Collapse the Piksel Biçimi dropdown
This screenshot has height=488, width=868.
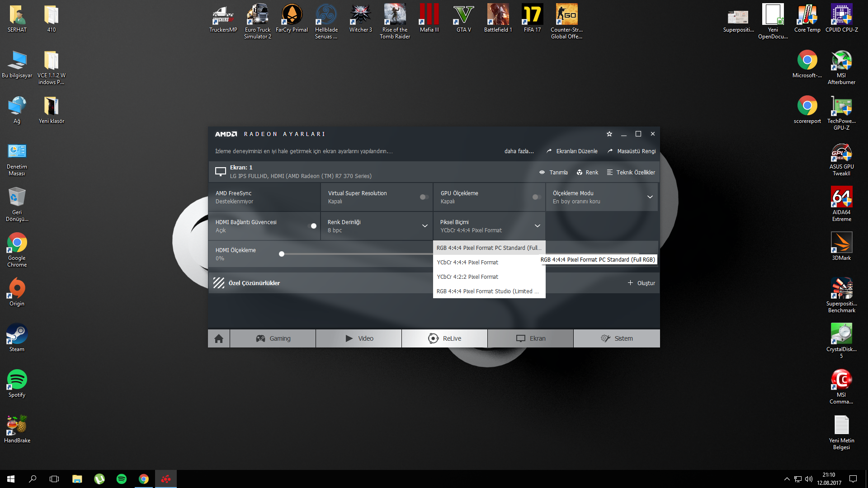click(538, 226)
